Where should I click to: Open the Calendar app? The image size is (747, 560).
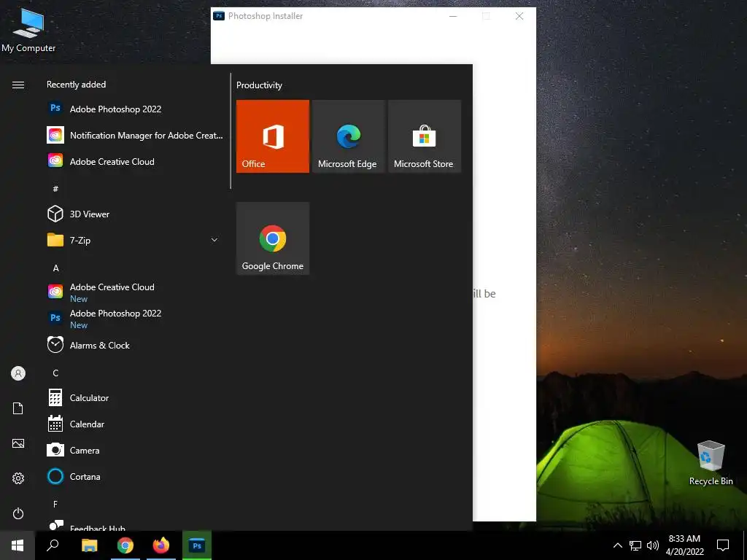136,424
